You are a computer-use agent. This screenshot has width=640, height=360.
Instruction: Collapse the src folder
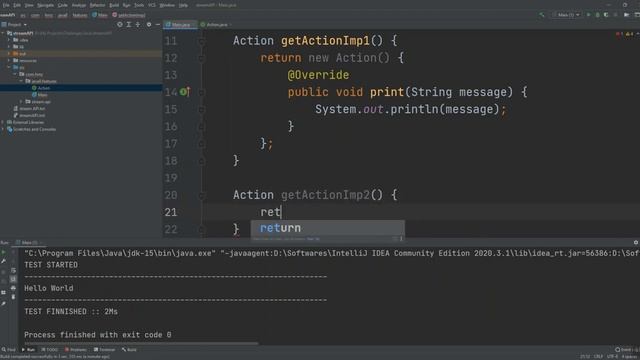click(x=9, y=67)
